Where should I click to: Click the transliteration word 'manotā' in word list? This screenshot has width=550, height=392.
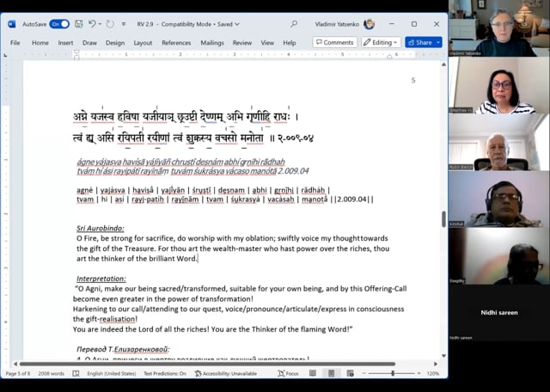point(315,199)
